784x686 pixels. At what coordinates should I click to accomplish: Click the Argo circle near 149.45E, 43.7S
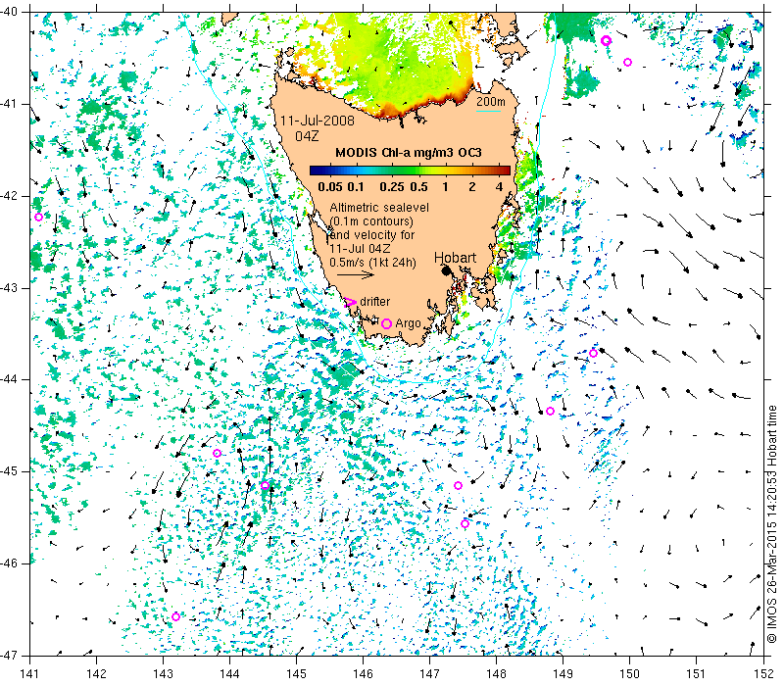(x=594, y=354)
